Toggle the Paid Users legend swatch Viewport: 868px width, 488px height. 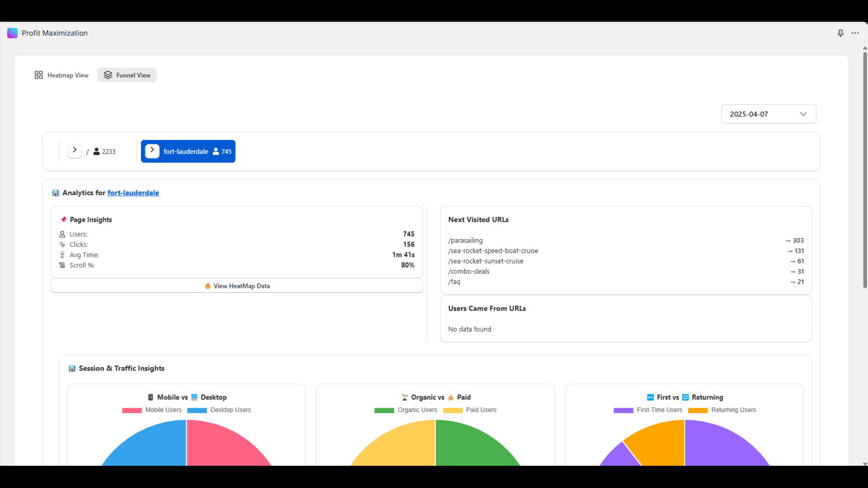click(x=453, y=410)
